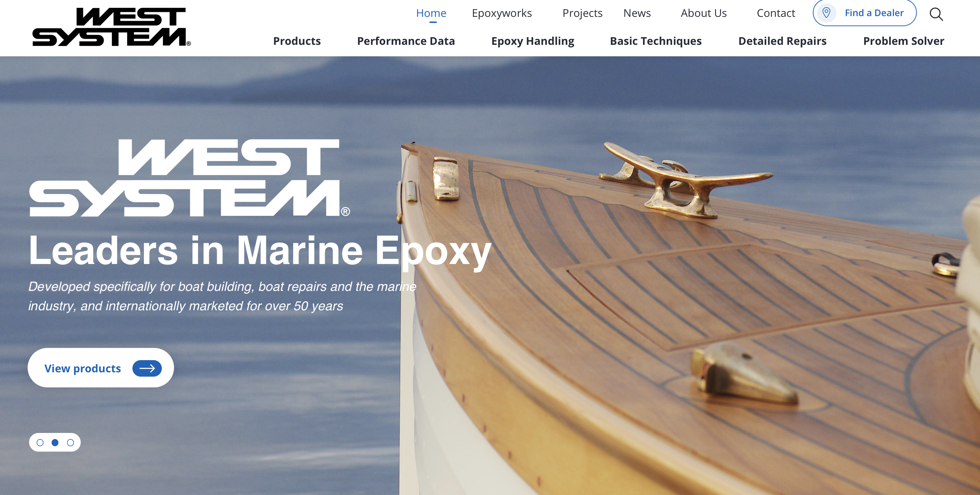Click the Find a Dealer button

click(864, 13)
